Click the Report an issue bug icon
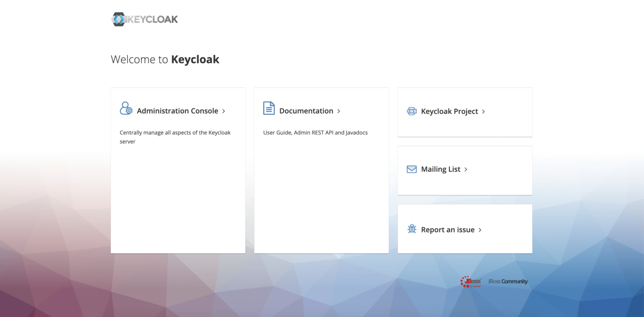 (x=412, y=229)
